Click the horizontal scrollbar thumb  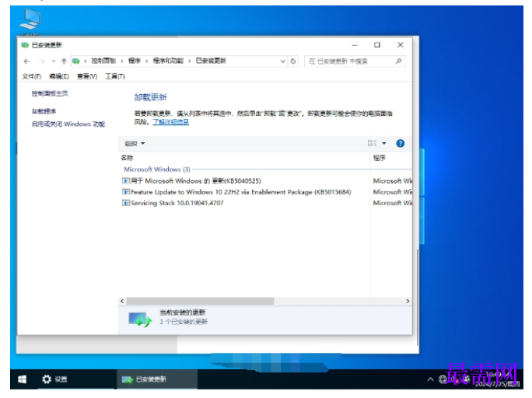pos(200,301)
